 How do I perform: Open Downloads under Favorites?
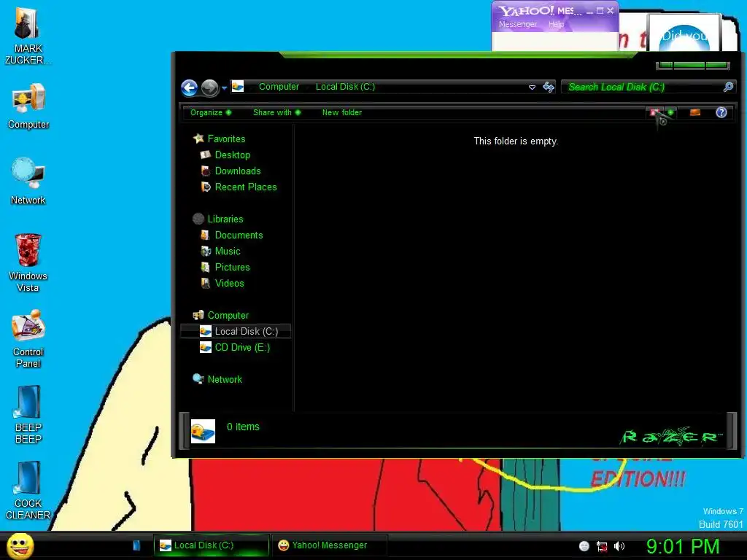pyautogui.click(x=238, y=171)
